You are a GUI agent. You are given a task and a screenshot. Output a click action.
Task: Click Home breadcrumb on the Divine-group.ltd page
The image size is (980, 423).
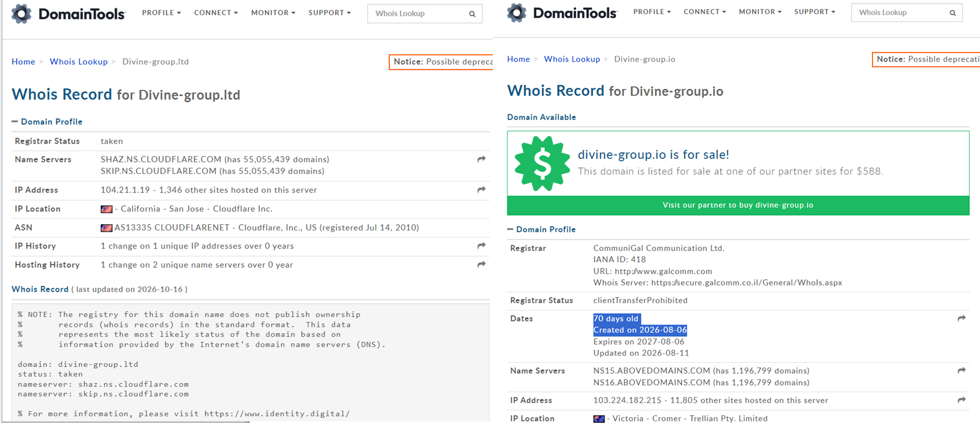coord(24,62)
